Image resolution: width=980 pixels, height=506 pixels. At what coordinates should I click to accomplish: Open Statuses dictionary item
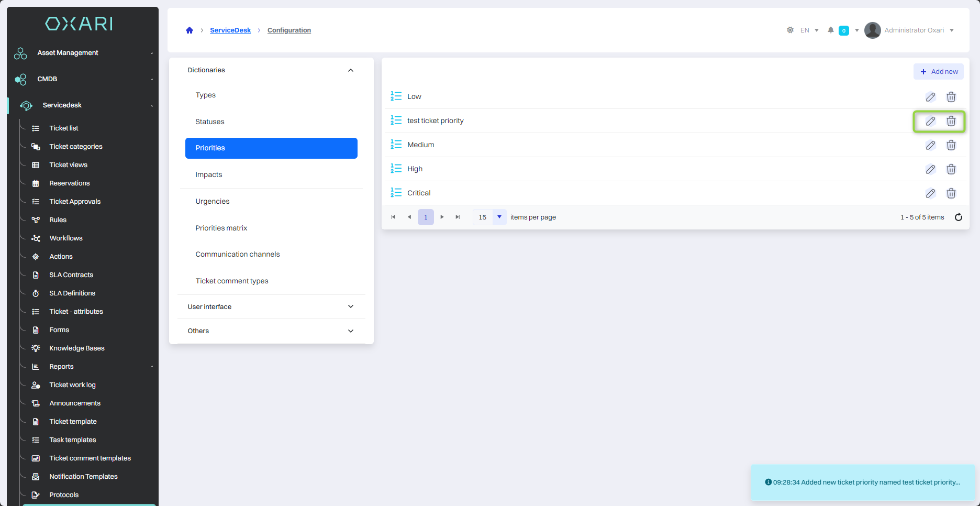tap(209, 122)
